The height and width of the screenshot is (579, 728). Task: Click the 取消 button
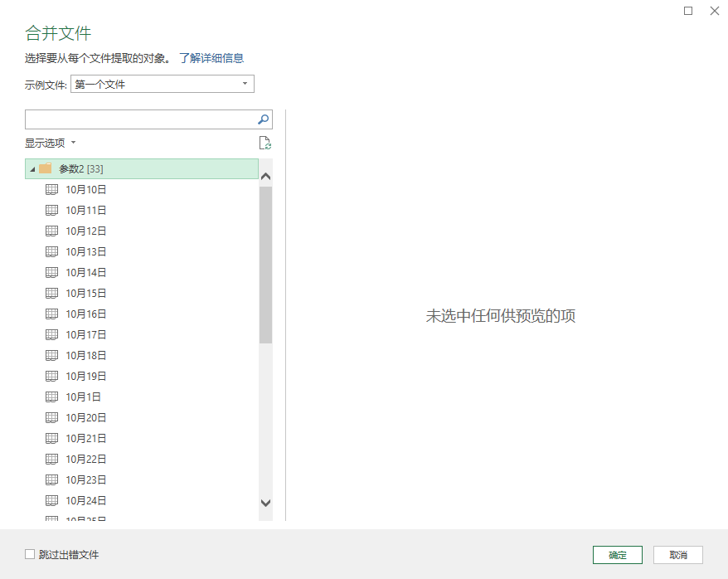click(x=677, y=555)
